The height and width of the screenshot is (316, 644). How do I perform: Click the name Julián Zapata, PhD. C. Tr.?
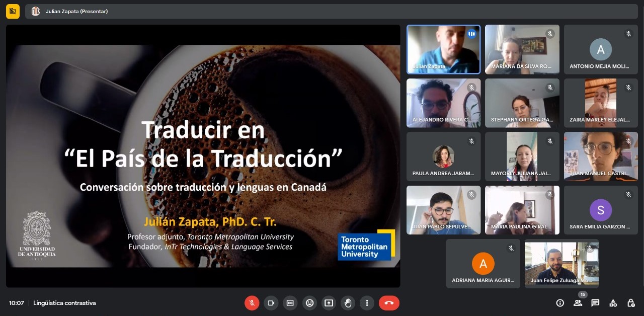point(210,221)
